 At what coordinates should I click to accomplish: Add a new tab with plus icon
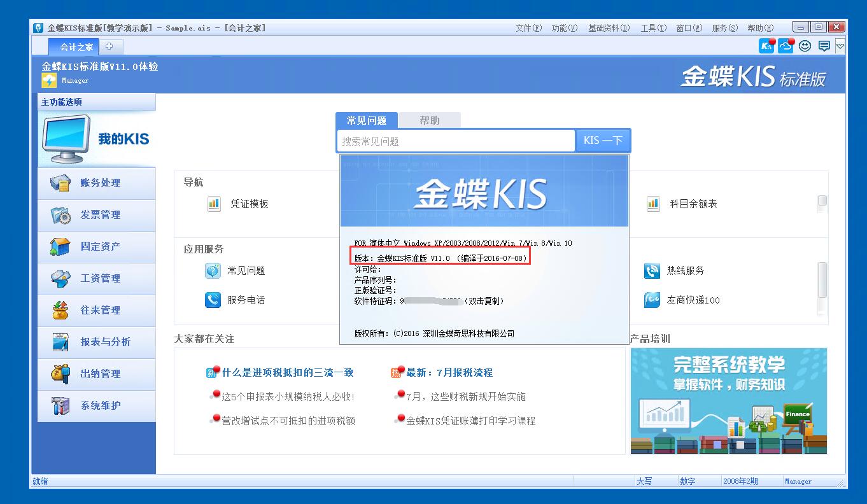pos(110,46)
